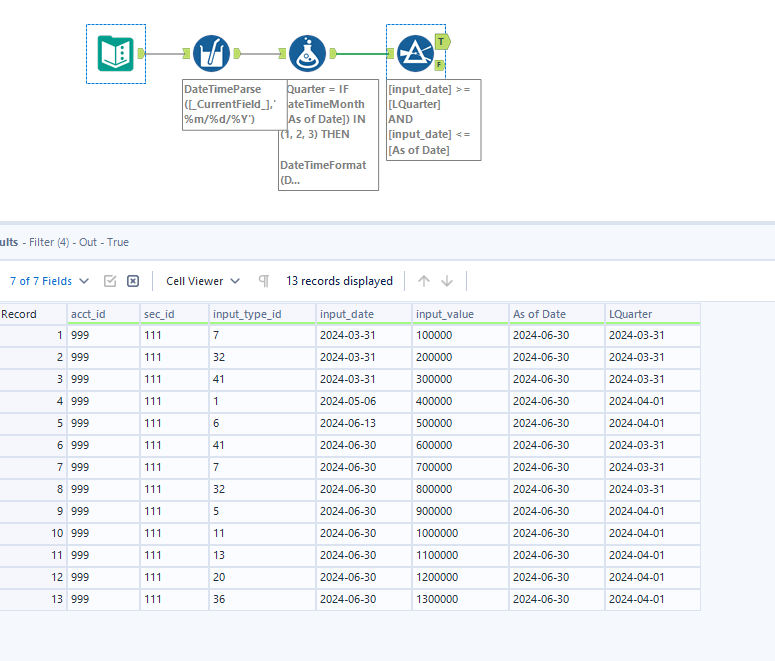
Task: Expand the Cell Viewer dropdown
Action: pyautogui.click(x=203, y=281)
